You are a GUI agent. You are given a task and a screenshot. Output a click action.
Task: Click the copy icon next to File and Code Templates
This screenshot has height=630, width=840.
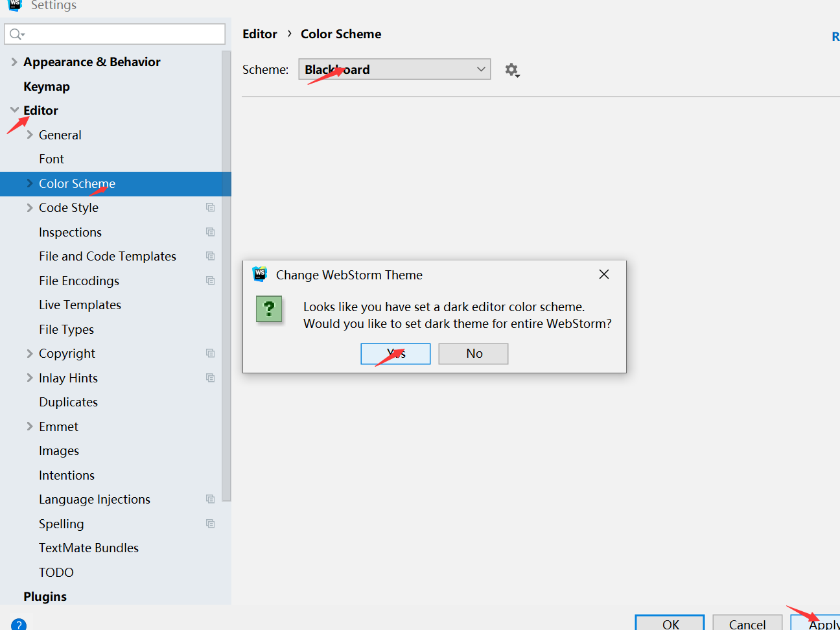(210, 256)
